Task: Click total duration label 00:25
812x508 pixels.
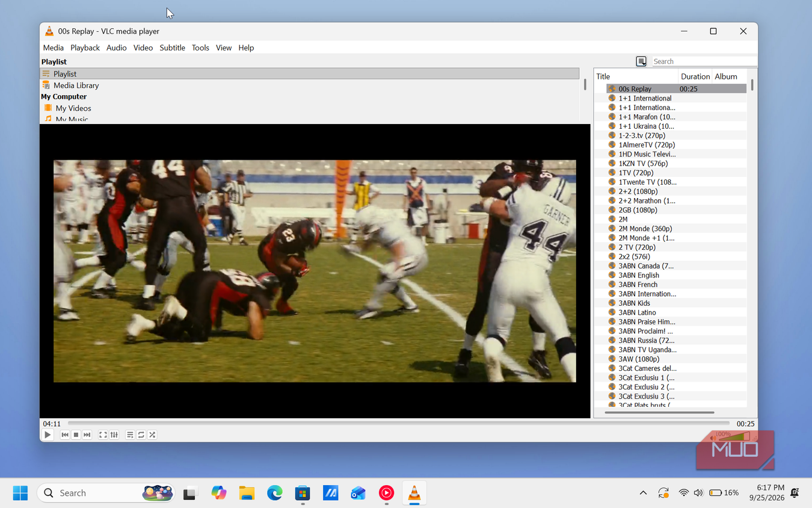Action: pos(745,424)
